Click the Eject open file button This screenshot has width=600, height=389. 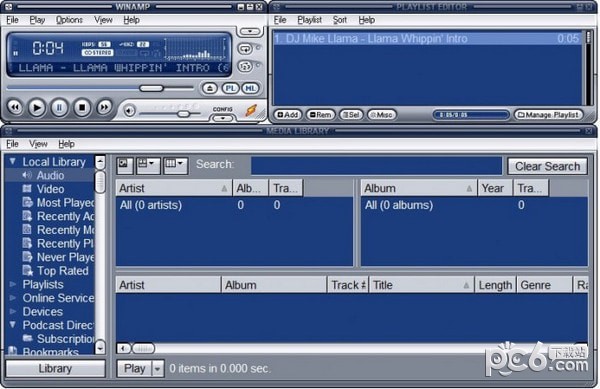tap(209, 89)
